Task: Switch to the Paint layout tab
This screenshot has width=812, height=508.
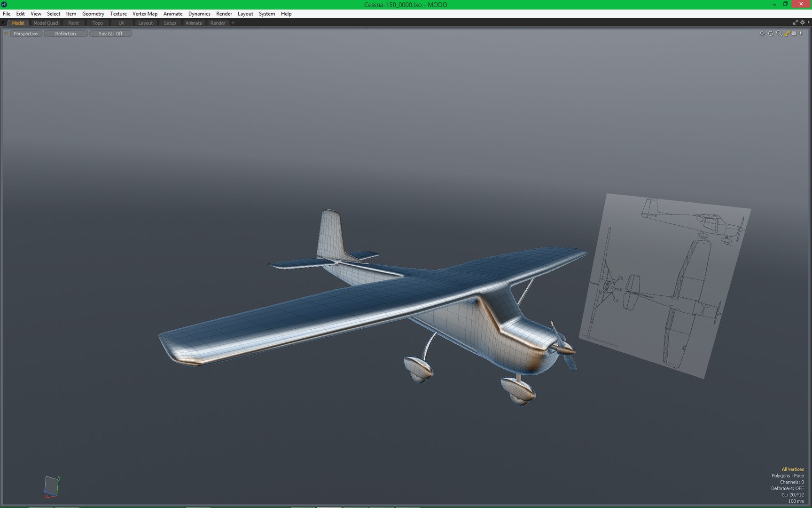Action: point(73,23)
